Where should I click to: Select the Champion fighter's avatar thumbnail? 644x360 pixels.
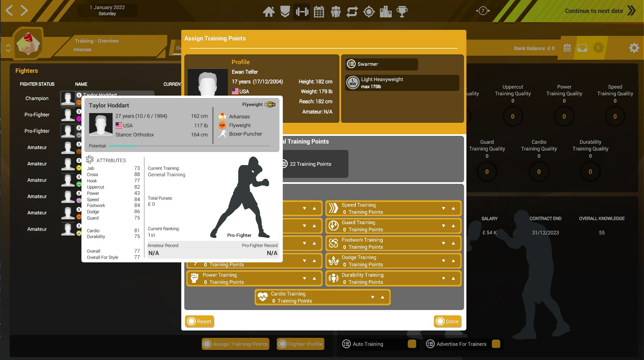point(68,98)
